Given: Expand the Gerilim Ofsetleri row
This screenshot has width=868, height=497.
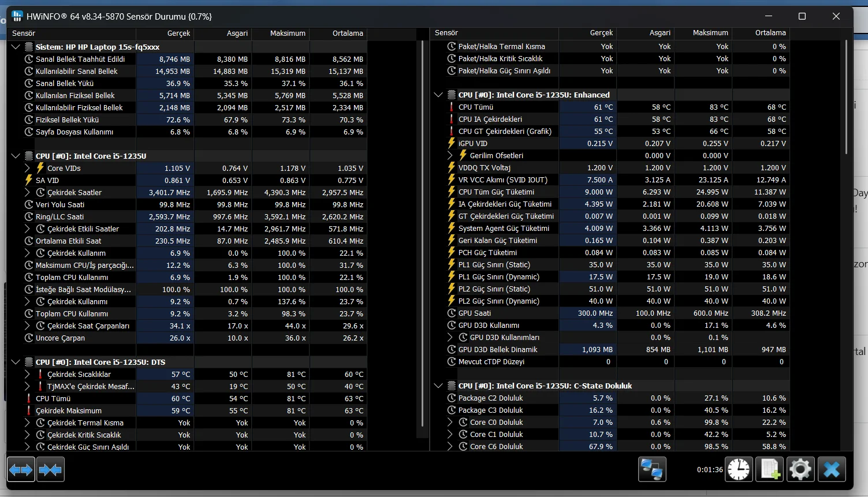Looking at the screenshot, I should [x=450, y=155].
